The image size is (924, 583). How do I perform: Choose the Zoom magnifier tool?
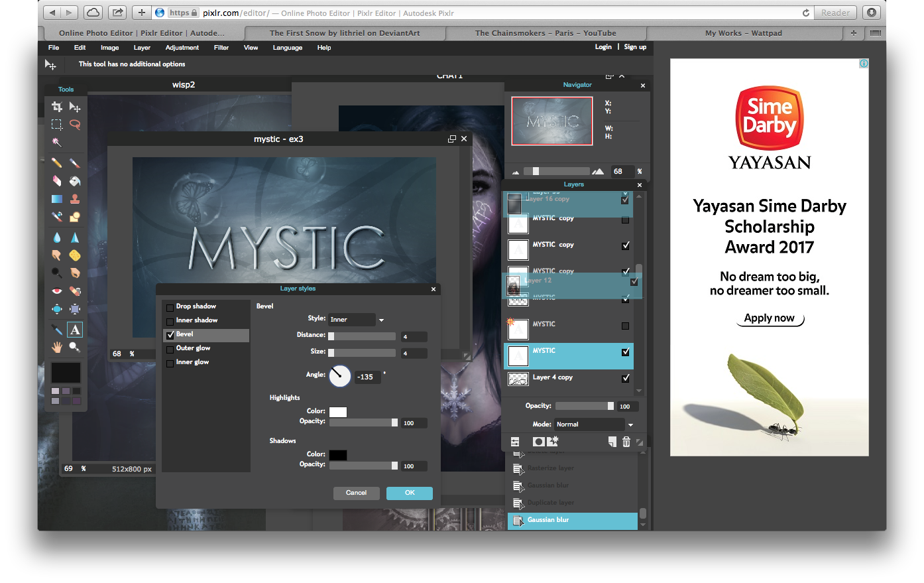(75, 348)
